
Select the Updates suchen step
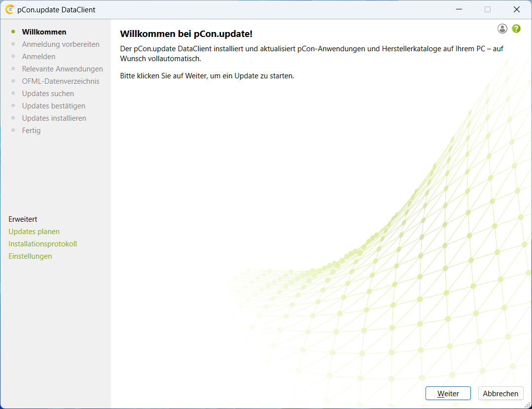tap(48, 94)
